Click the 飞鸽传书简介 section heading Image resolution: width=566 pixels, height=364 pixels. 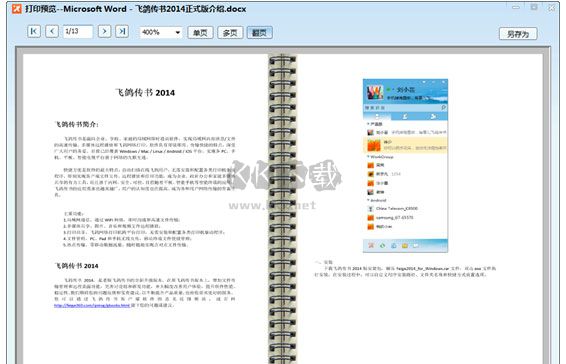pos(77,124)
